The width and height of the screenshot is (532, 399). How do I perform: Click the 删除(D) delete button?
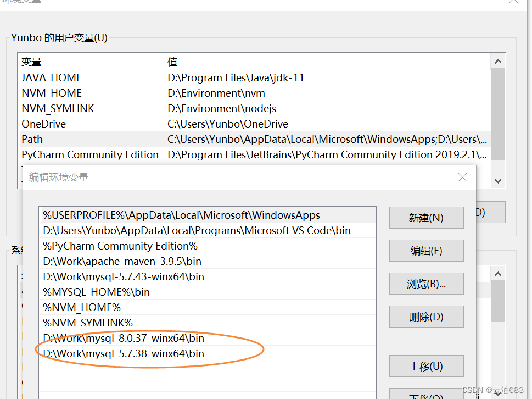click(x=426, y=316)
